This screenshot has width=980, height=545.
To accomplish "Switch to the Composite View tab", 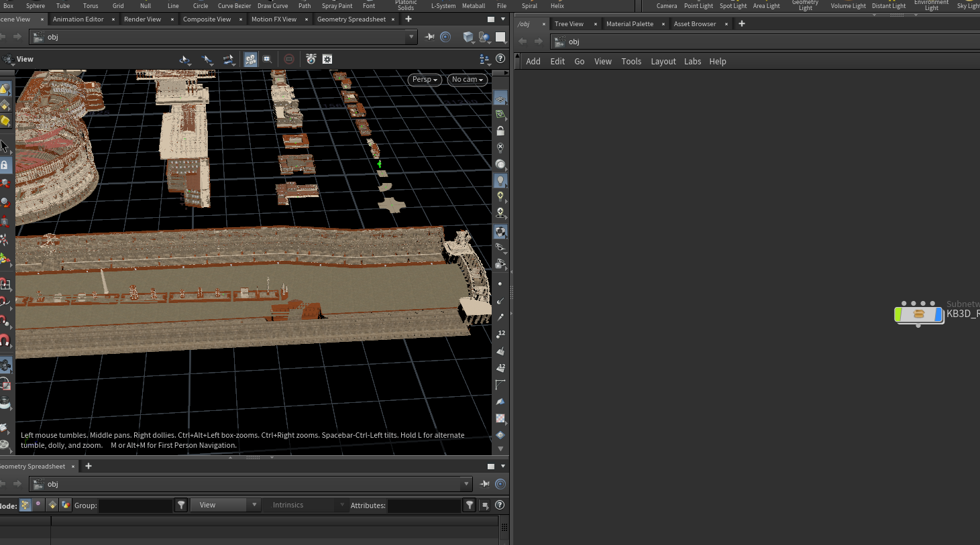I will coord(207,19).
